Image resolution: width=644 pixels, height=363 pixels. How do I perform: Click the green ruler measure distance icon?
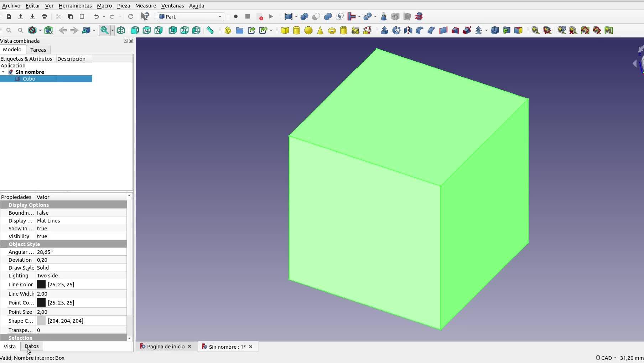click(x=210, y=30)
